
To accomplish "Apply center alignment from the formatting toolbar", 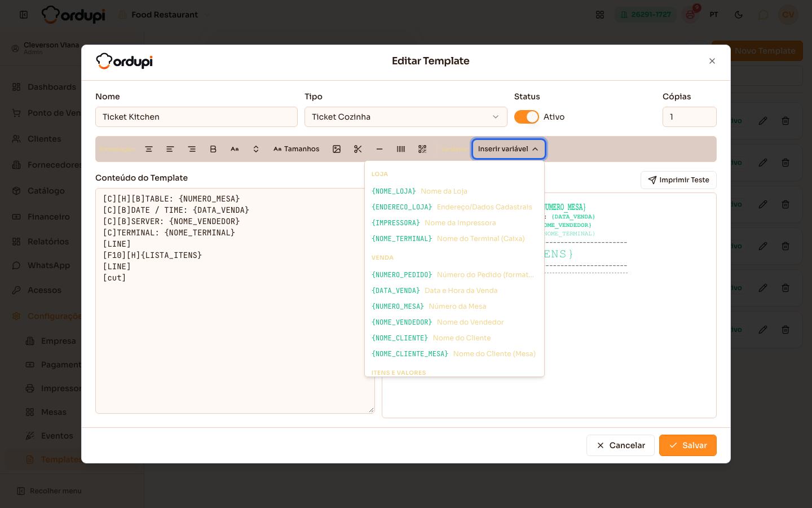I will point(149,149).
